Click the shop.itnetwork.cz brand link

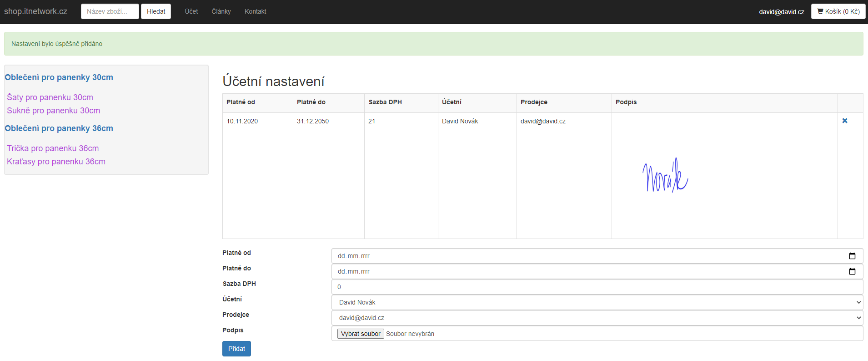coord(35,11)
